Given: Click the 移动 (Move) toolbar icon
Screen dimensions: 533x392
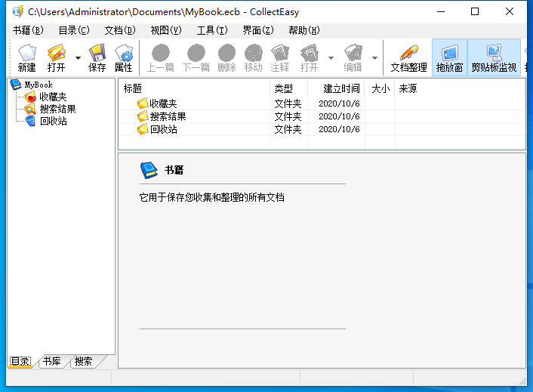Looking at the screenshot, I should [x=253, y=57].
